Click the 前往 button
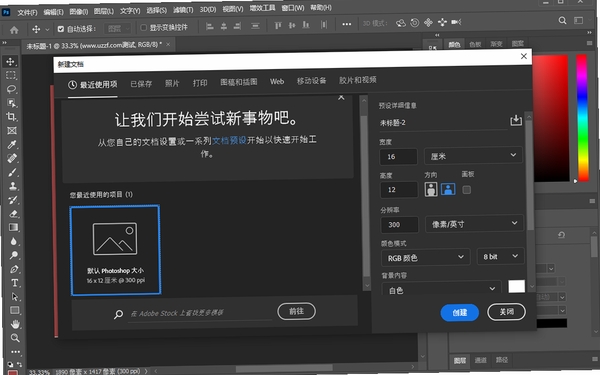Viewport: 600px width, 375px height. (x=297, y=311)
